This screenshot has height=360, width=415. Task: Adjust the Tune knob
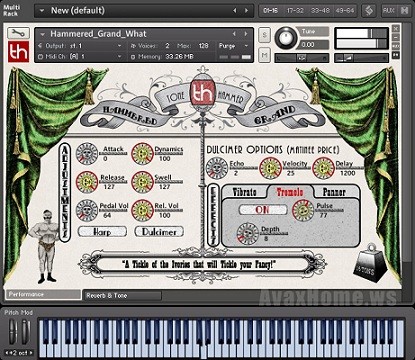[286, 38]
